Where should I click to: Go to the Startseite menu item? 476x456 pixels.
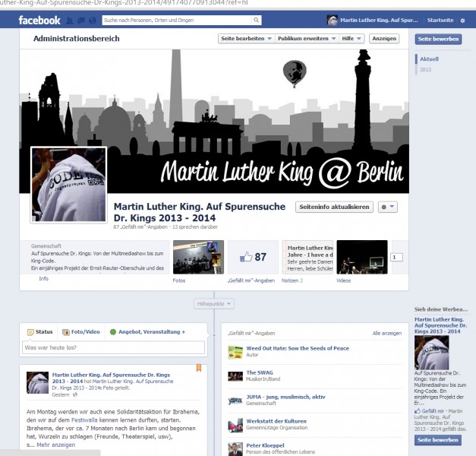(x=440, y=21)
